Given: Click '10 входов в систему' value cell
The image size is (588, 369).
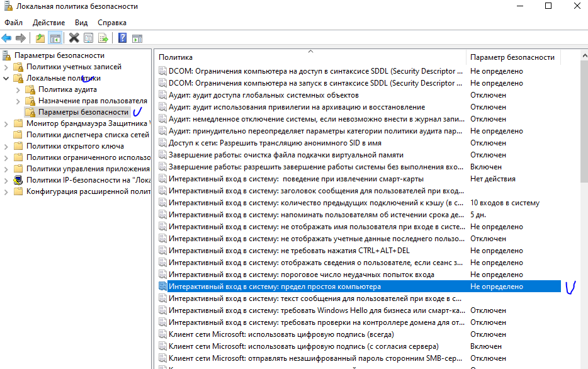Looking at the screenshot, I should point(505,203).
